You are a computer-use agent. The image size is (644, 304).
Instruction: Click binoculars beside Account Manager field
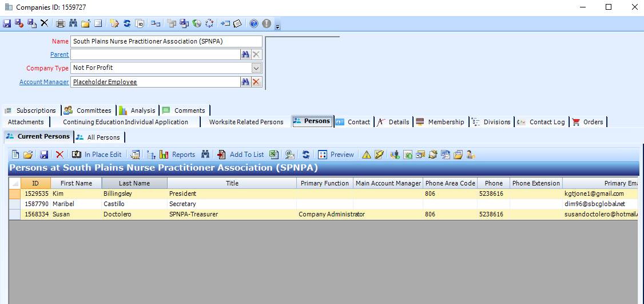(x=245, y=82)
